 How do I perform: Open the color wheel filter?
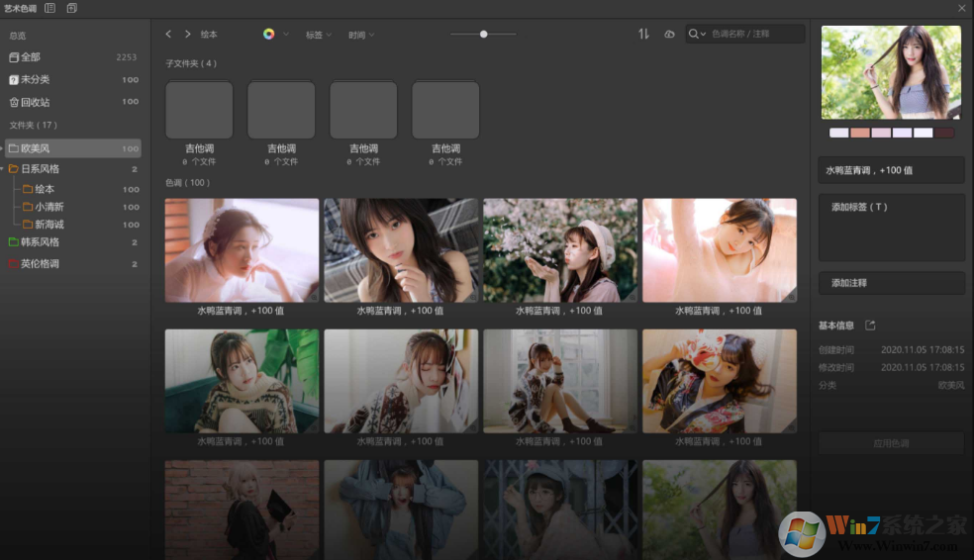point(268,34)
